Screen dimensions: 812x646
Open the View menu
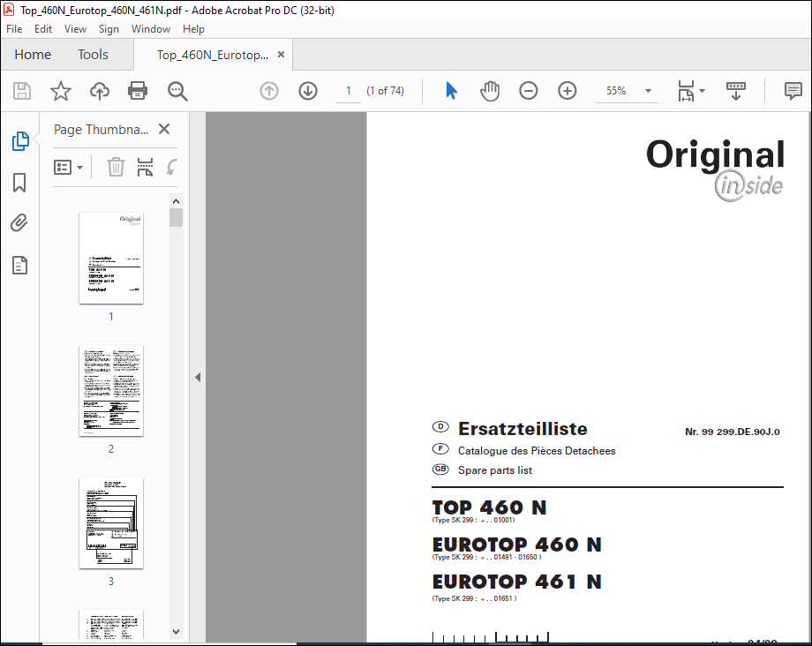(75, 29)
